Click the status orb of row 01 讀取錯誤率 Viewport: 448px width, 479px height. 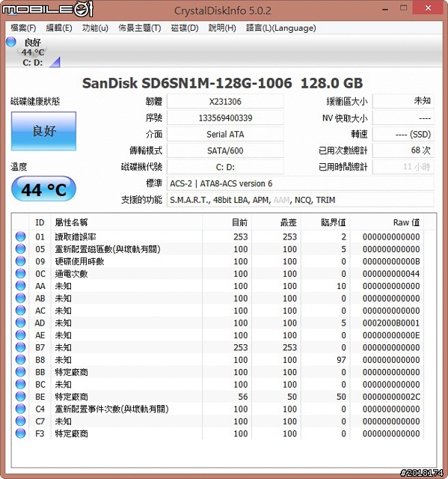[x=20, y=237]
